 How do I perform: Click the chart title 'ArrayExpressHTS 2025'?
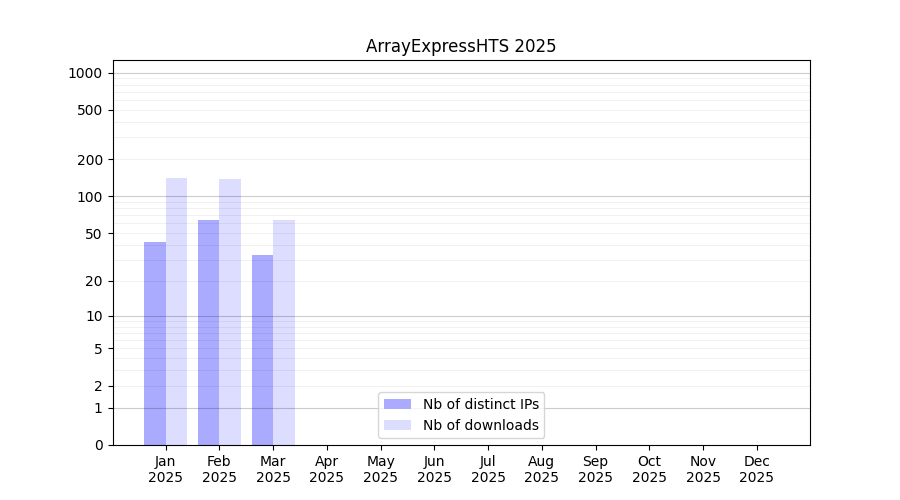[x=461, y=46]
